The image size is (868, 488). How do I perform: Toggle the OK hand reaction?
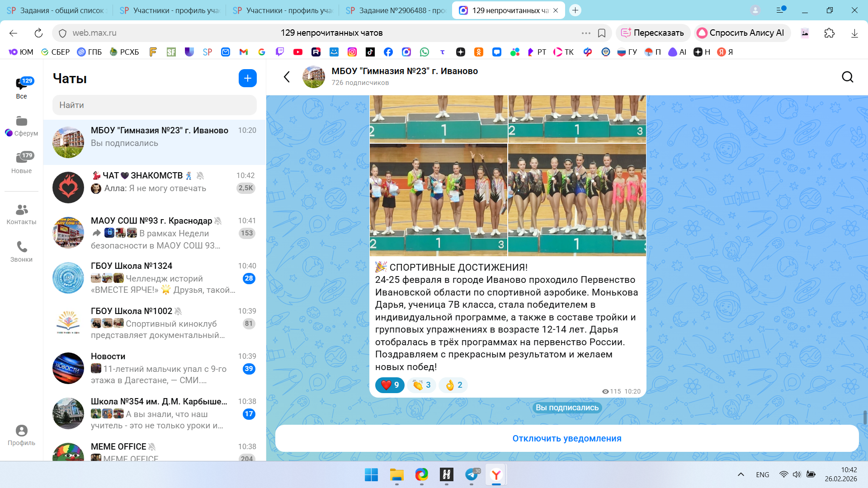(453, 385)
